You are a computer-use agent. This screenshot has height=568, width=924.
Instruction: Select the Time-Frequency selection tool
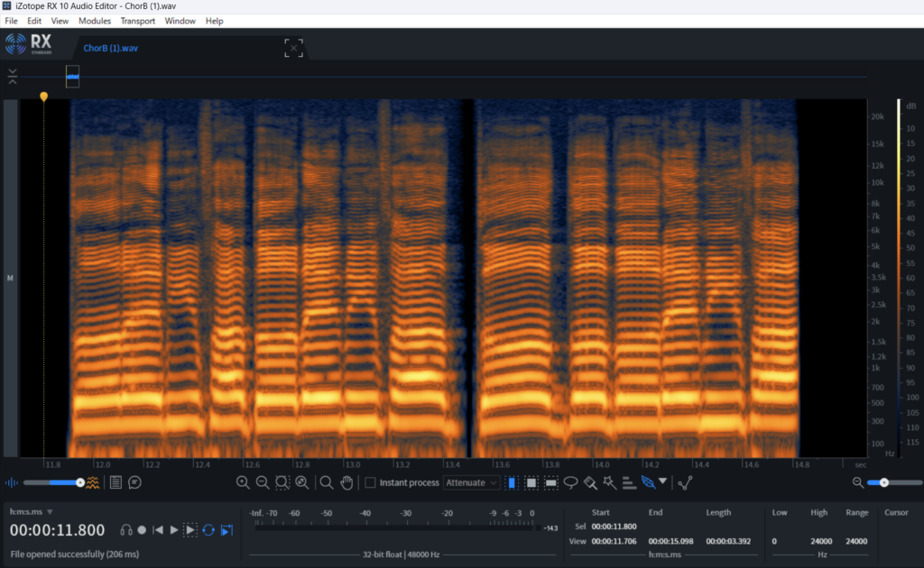pos(531,482)
